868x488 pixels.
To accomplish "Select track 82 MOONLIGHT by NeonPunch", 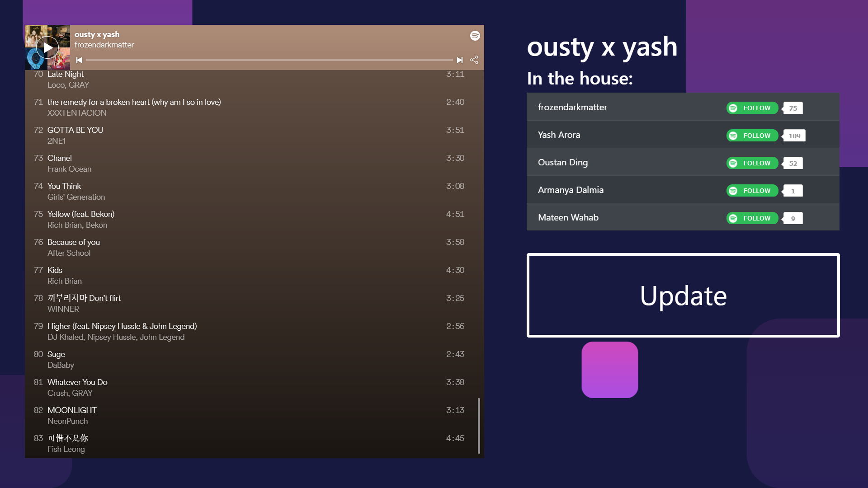I will point(72,410).
